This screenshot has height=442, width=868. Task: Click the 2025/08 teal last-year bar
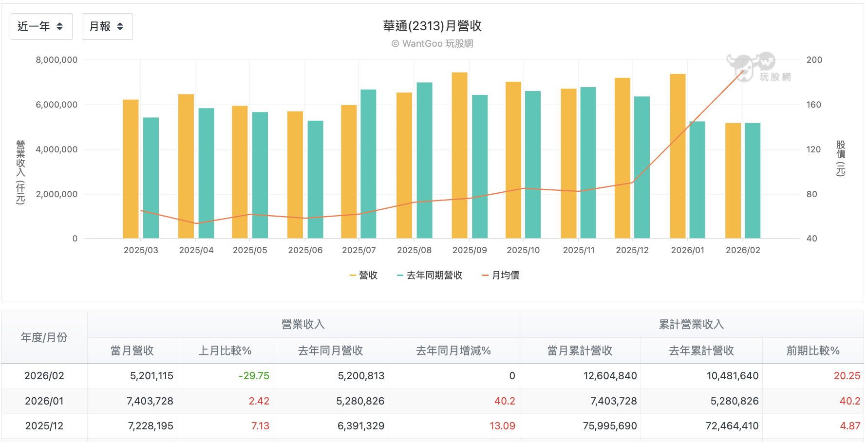point(424,161)
